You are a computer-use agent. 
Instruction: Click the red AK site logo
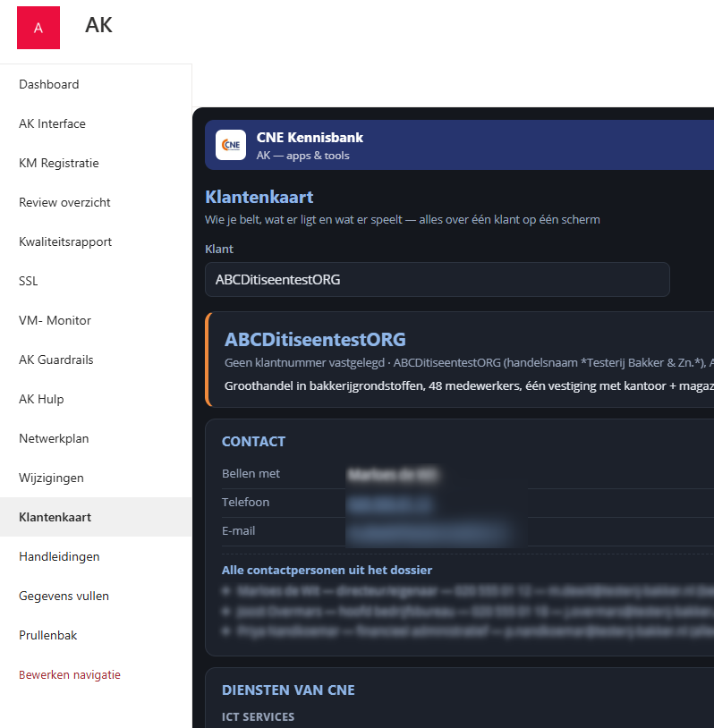38,28
